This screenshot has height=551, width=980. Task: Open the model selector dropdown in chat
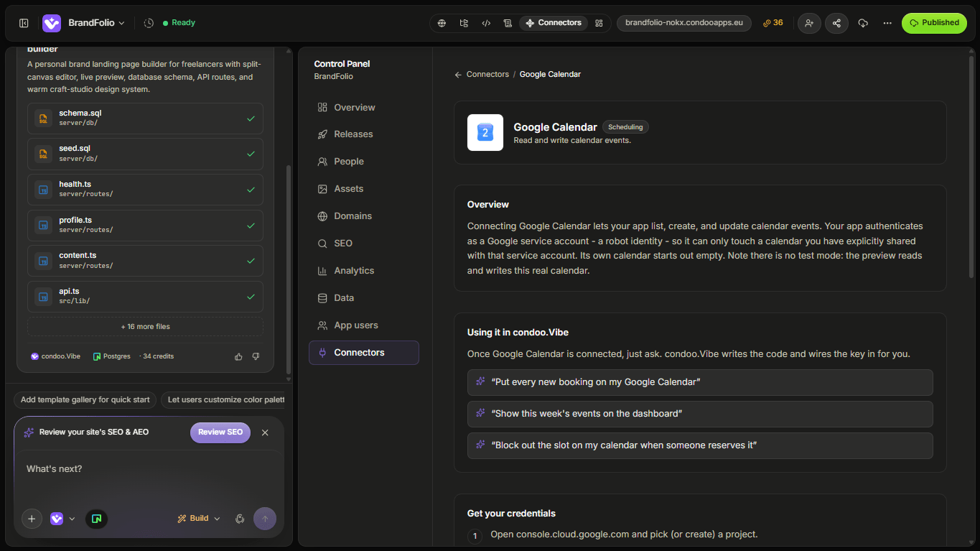[x=62, y=519]
